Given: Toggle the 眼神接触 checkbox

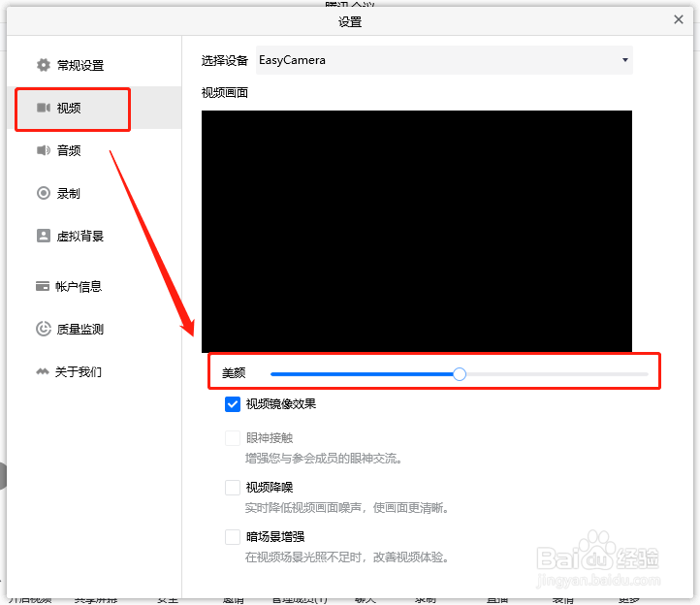Looking at the screenshot, I should pos(233,438).
